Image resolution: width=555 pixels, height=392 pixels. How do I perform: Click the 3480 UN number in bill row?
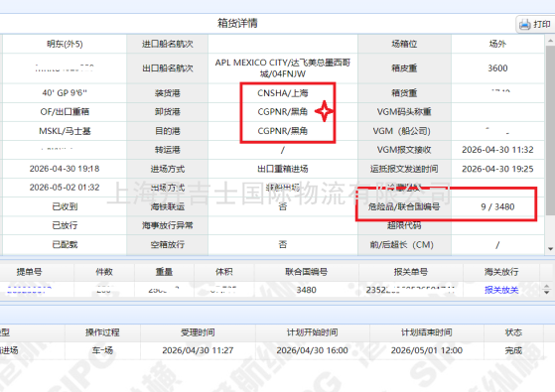tap(306, 290)
